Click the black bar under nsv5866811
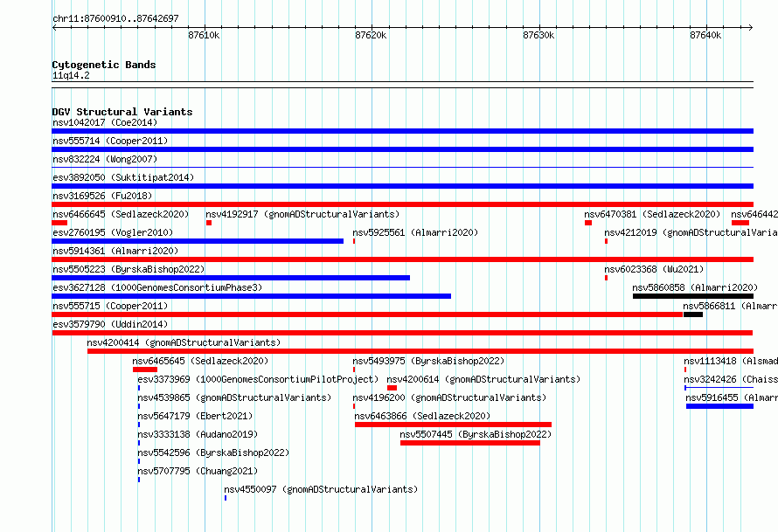Viewport: 778px width, 532px height. [x=693, y=314]
